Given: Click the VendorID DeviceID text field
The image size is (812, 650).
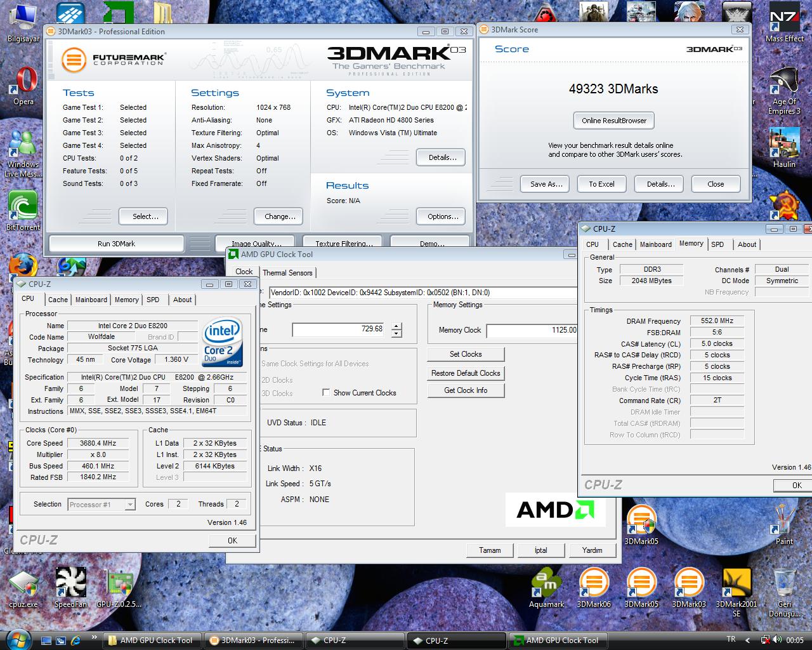Looking at the screenshot, I should tap(424, 293).
